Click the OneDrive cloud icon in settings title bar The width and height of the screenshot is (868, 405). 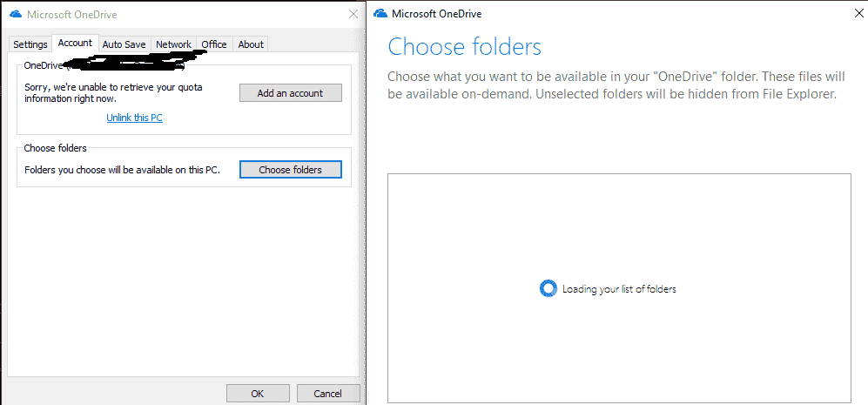pyautogui.click(x=16, y=15)
